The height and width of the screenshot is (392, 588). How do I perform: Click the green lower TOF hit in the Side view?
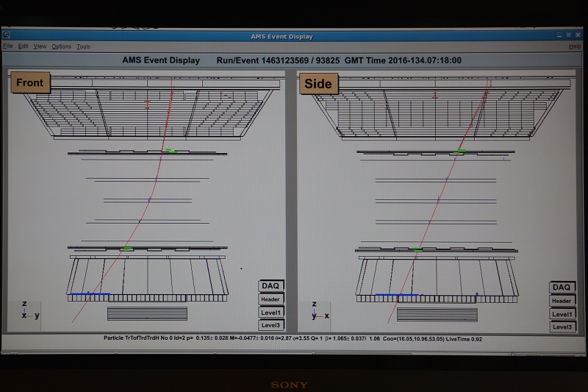click(417, 249)
